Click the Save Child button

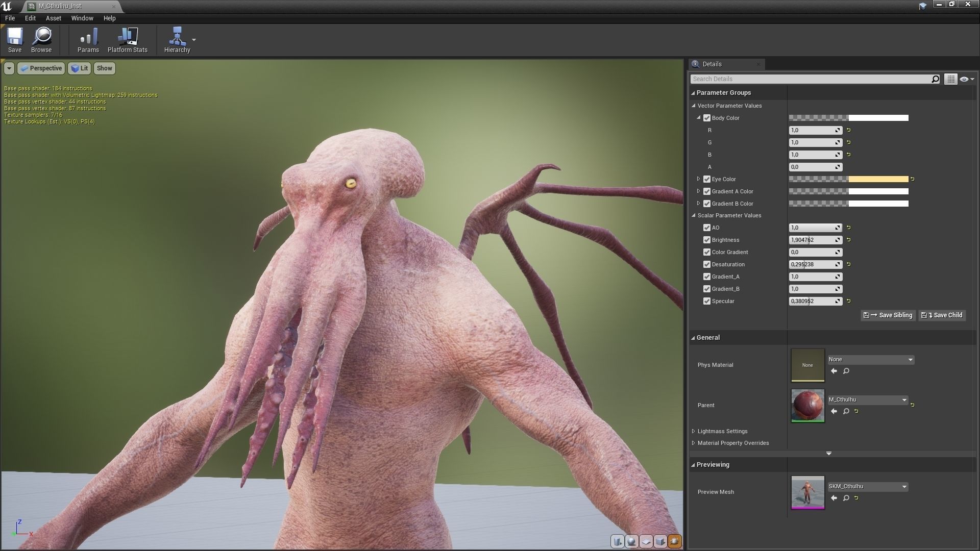[x=942, y=315]
